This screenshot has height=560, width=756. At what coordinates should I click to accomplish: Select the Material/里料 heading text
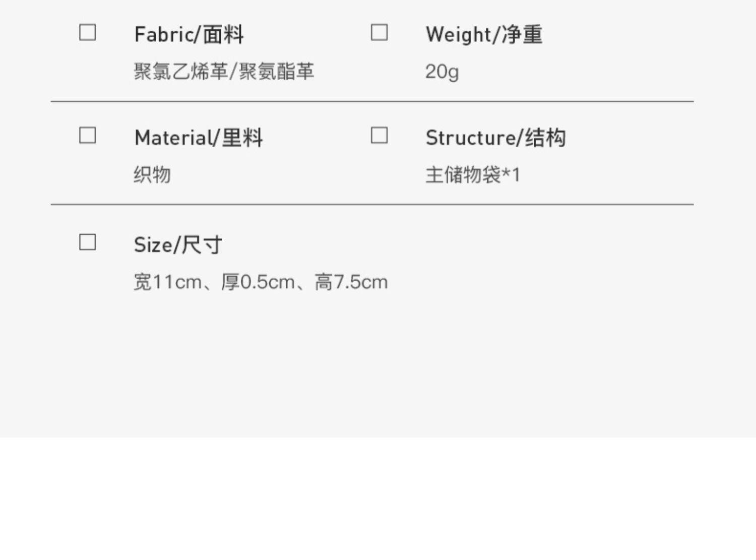point(199,138)
